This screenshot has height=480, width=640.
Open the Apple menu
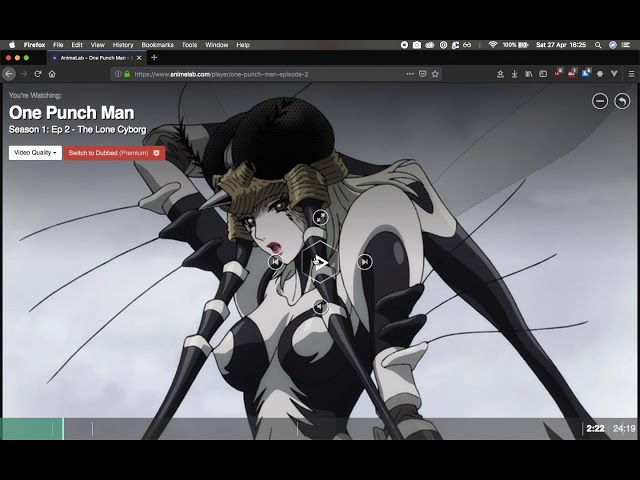(x=12, y=45)
